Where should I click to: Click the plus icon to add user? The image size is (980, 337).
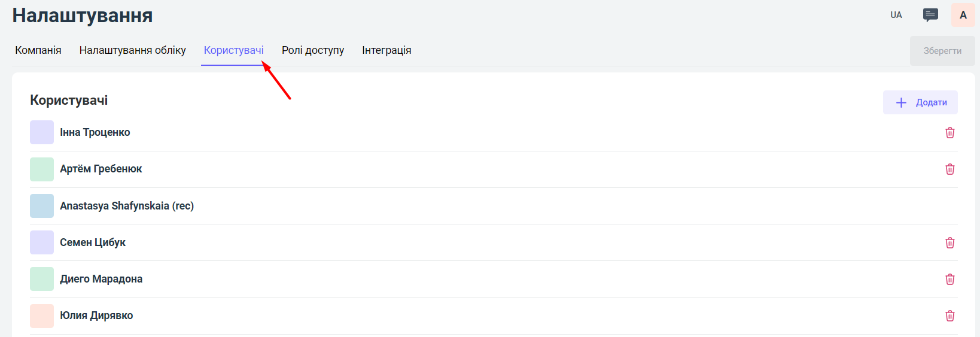(x=901, y=102)
